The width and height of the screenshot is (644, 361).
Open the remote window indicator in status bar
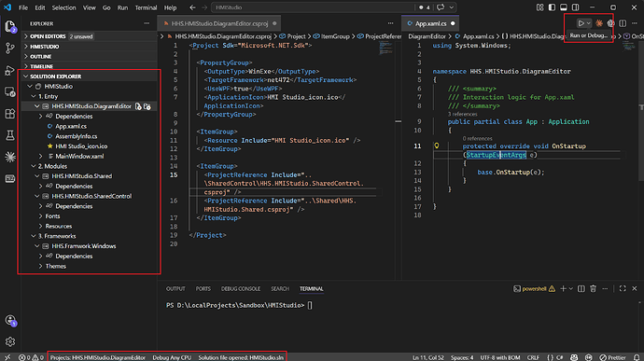click(x=7, y=357)
